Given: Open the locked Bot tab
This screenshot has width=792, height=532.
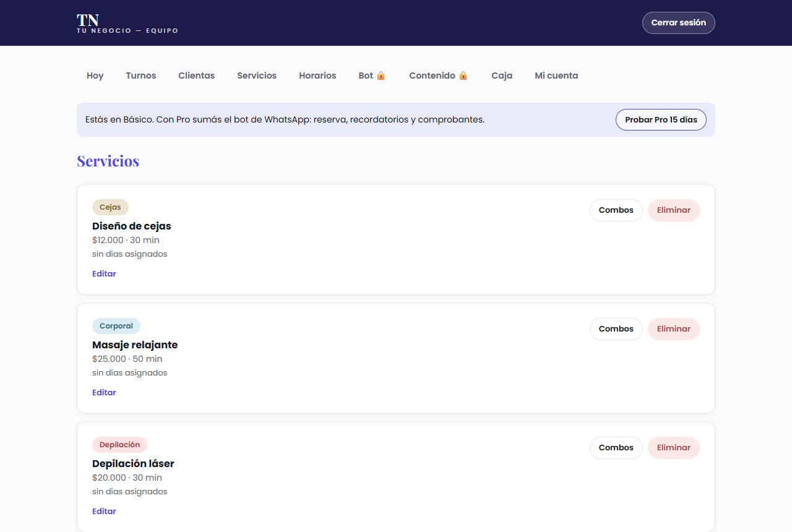Looking at the screenshot, I should click(x=372, y=75).
